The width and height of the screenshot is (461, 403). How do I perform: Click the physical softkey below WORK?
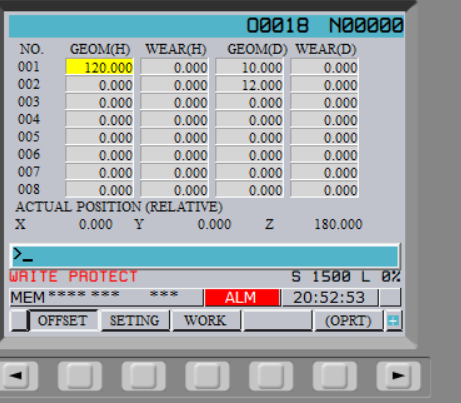pos(207,376)
